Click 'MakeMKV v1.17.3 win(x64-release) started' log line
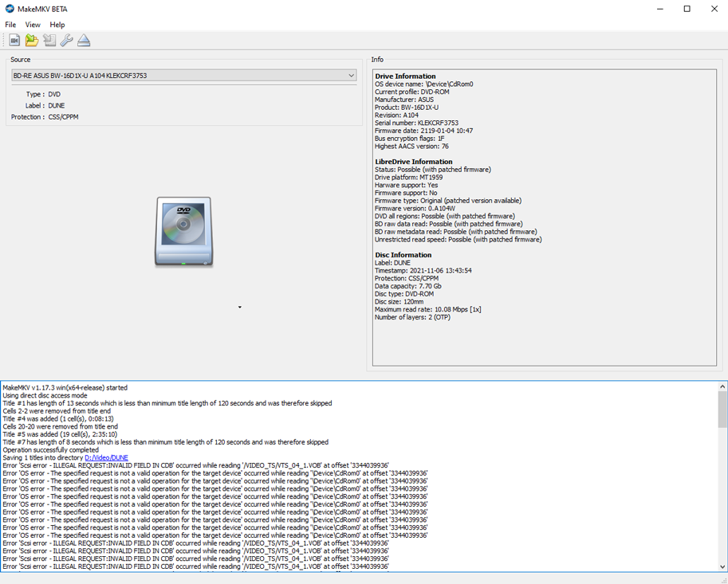Viewport: 728px width, 584px height. pyautogui.click(x=65, y=387)
